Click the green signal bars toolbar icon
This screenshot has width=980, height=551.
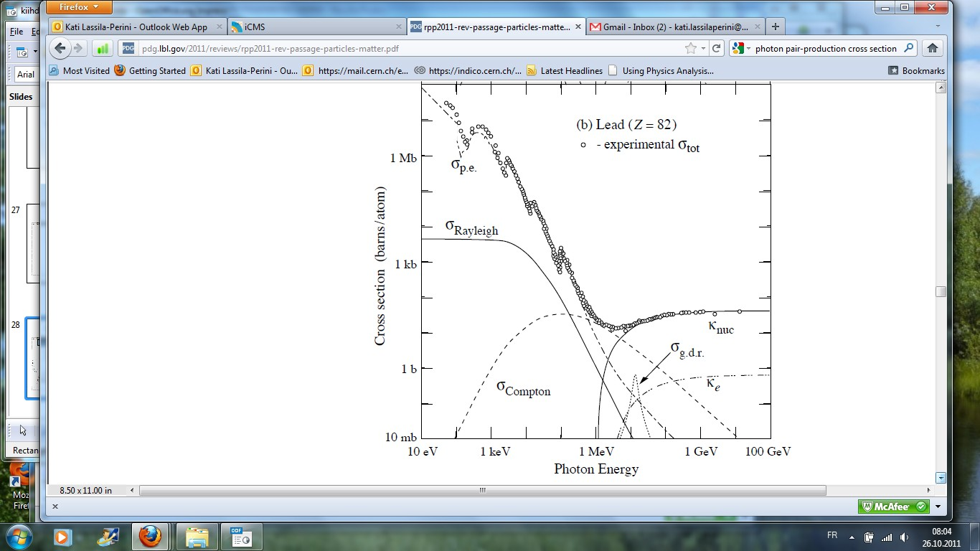point(103,49)
